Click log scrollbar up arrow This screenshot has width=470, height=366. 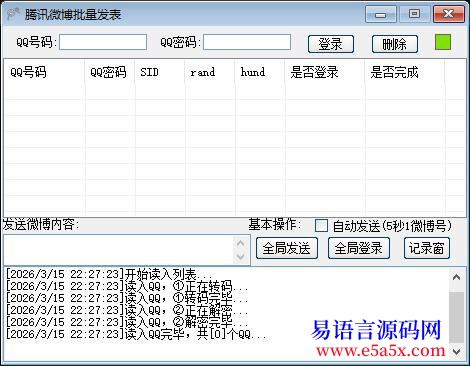[x=457, y=277]
